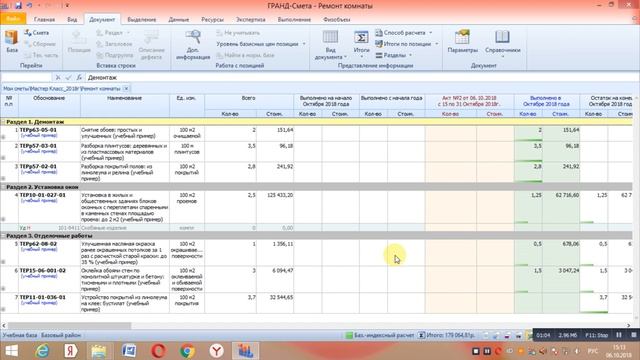Click Баз.-индексный расчет status bar item
Screen dimensions: 640x360
click(x=380, y=335)
